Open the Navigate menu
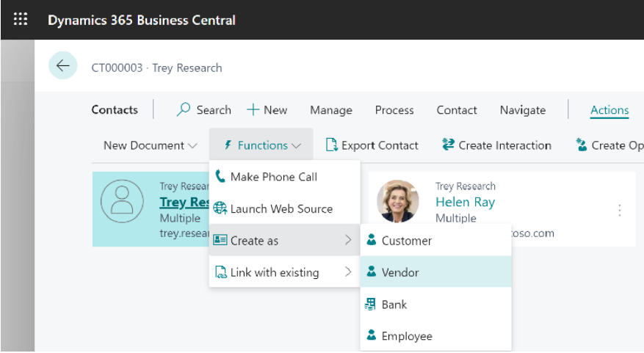 point(523,110)
